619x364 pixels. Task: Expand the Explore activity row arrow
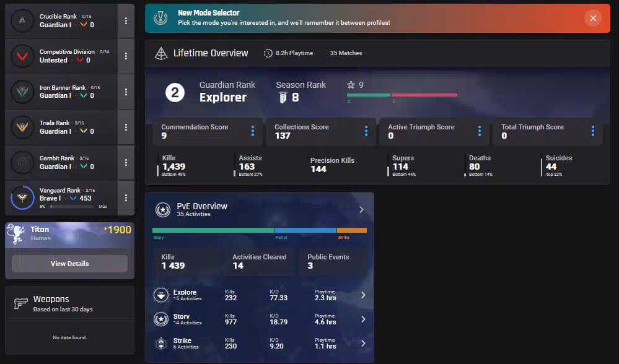pyautogui.click(x=363, y=295)
